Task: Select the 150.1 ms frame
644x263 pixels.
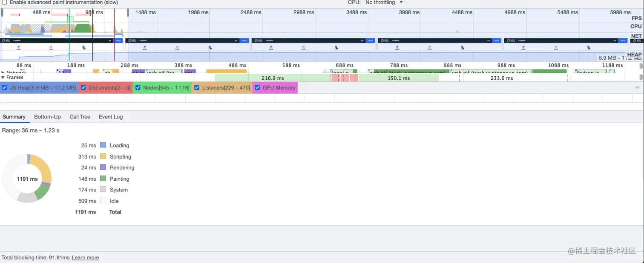Action: [399, 78]
